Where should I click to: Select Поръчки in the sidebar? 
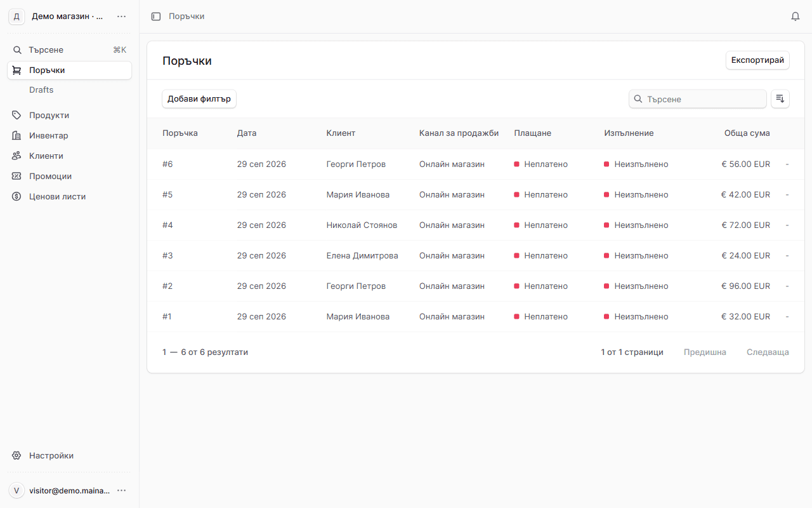[x=70, y=70]
